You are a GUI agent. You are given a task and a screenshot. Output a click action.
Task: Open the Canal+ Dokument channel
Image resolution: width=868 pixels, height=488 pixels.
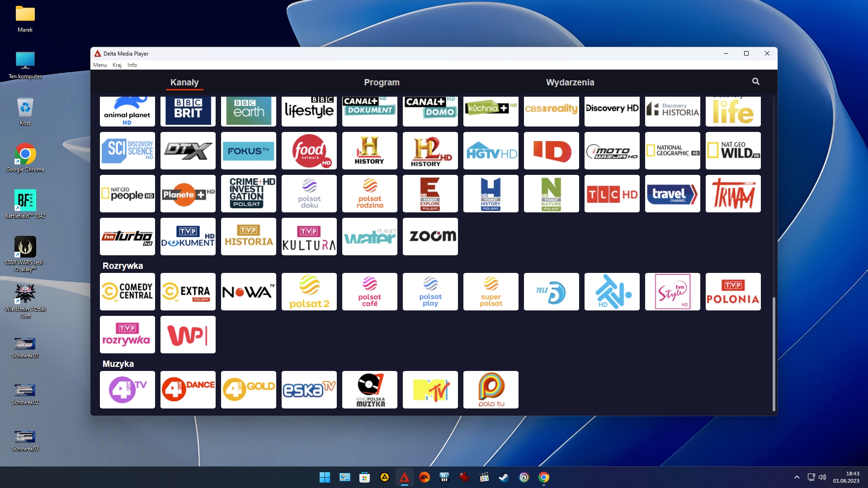click(x=369, y=111)
